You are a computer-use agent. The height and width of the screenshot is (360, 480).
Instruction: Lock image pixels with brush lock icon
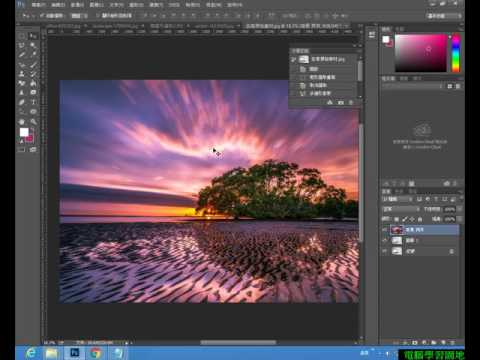pyautogui.click(x=404, y=219)
